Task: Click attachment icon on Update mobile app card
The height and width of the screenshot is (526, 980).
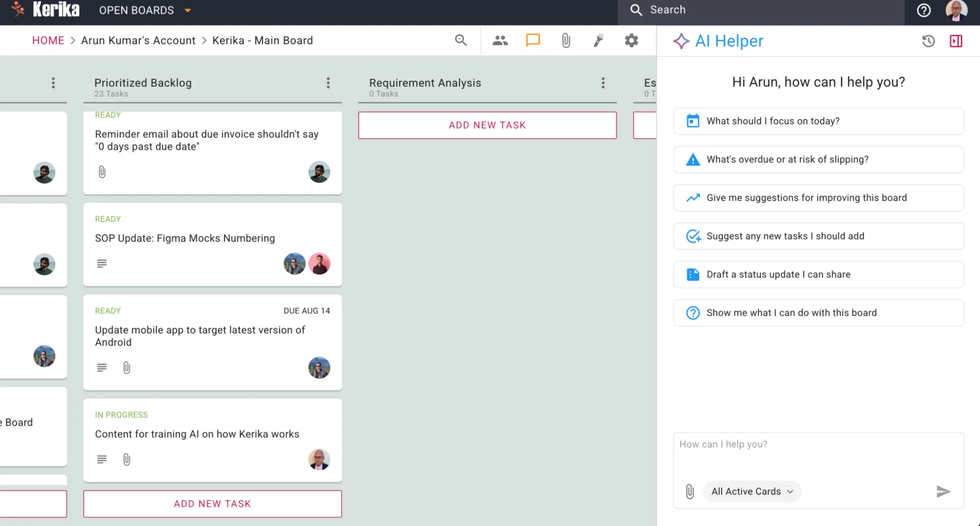Action: (126, 368)
